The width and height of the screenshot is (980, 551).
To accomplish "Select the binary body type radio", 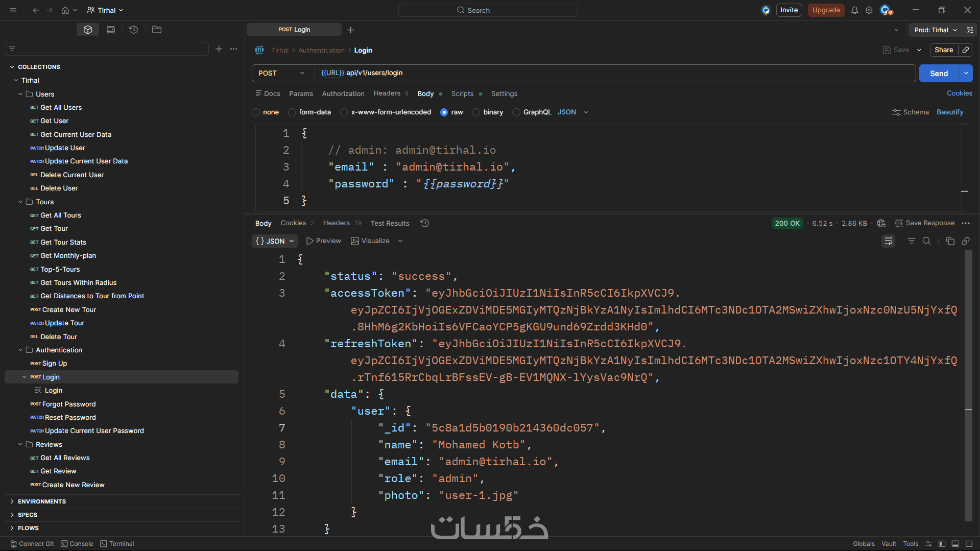I will tap(476, 112).
